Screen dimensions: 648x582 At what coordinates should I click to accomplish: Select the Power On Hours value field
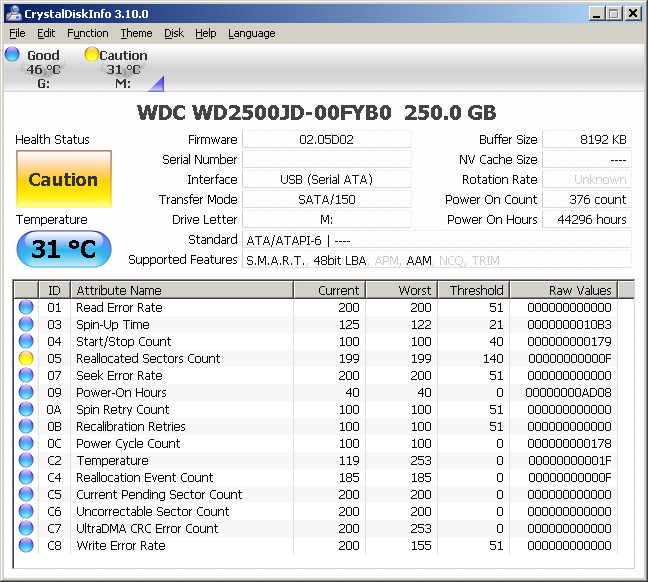[586, 220]
